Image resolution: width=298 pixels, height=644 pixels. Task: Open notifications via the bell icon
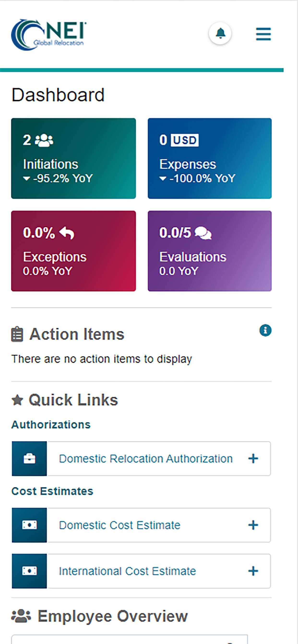pos(220,33)
